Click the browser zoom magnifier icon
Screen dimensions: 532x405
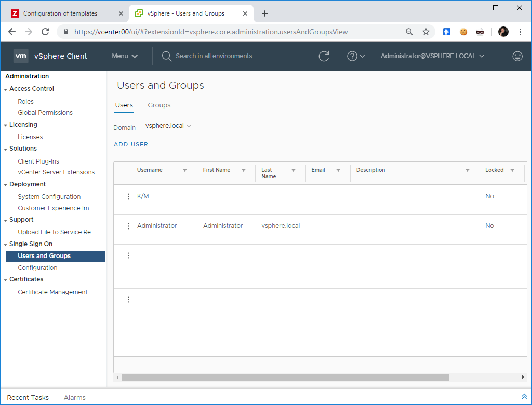point(409,32)
